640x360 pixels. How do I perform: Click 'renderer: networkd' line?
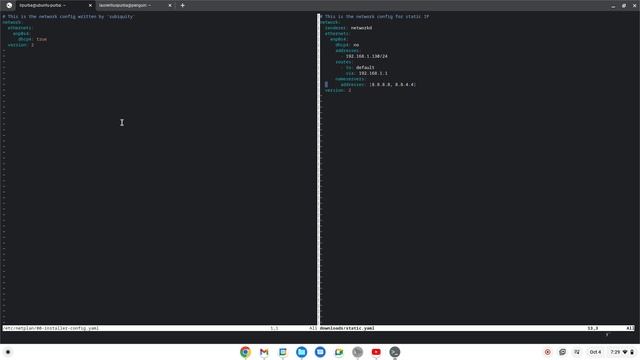(348, 28)
